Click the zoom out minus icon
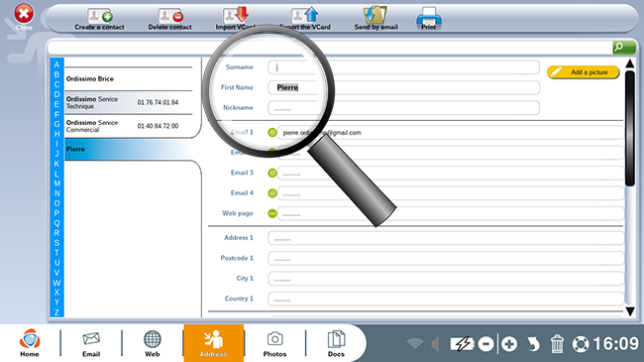 click(485, 344)
